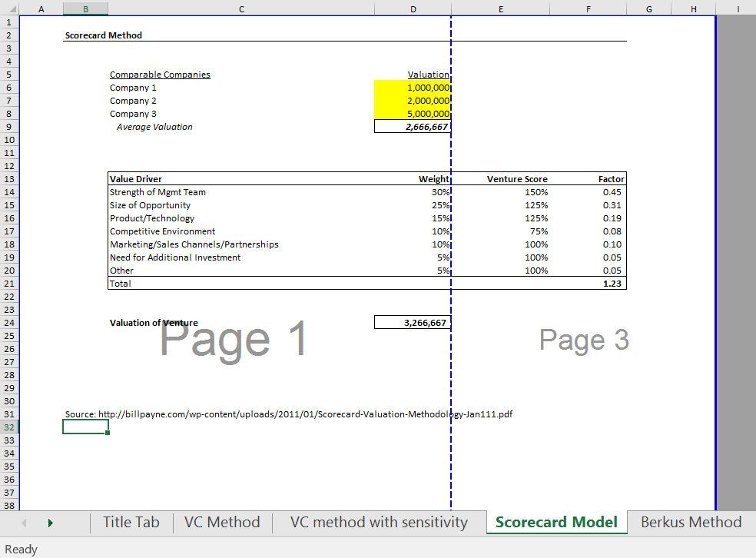Click the Company 2 label

[133, 101]
